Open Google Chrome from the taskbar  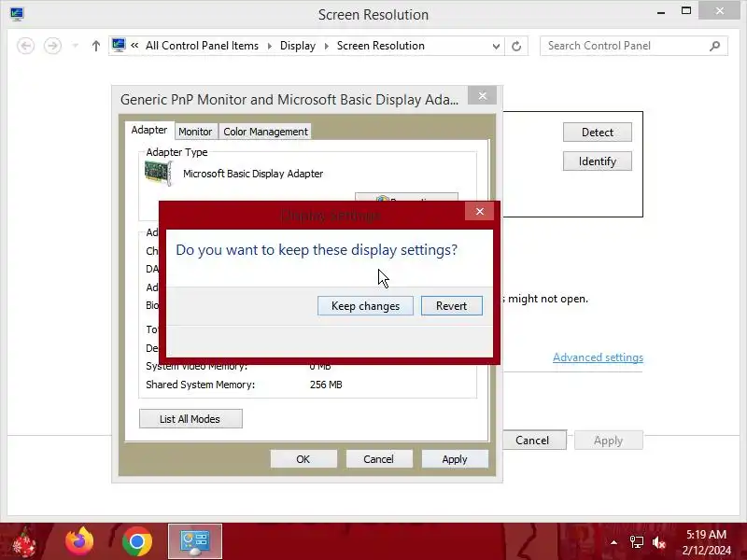137,542
